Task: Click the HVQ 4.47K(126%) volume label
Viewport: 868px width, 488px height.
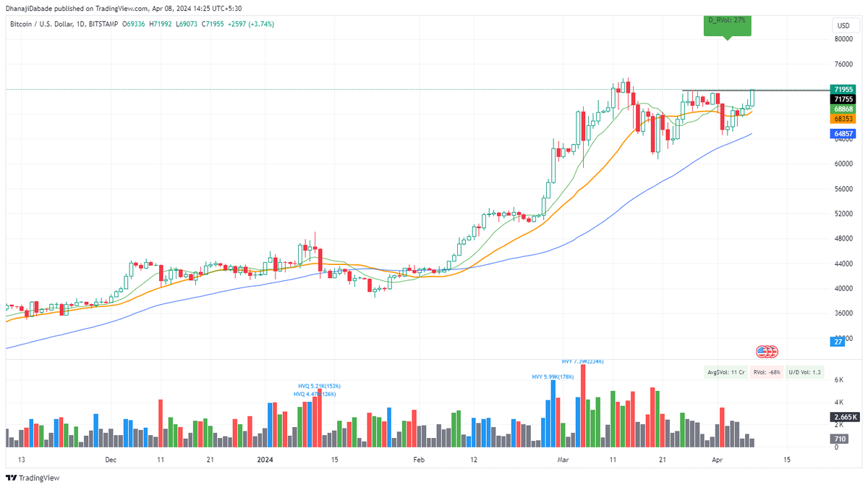Action: click(315, 394)
